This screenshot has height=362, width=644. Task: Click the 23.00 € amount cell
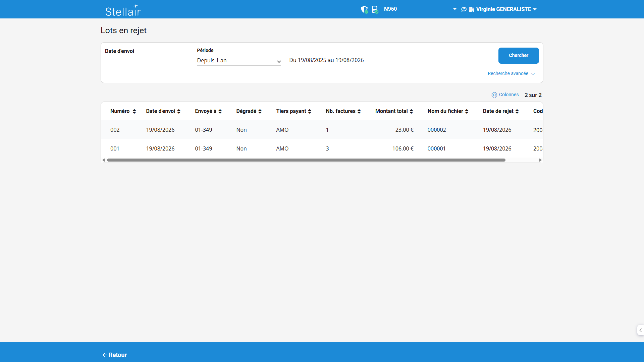pos(404,130)
